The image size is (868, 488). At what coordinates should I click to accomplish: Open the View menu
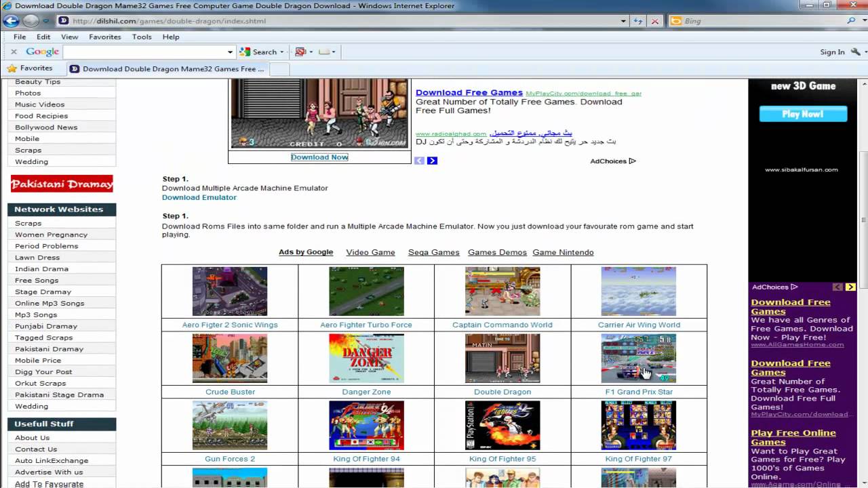70,37
